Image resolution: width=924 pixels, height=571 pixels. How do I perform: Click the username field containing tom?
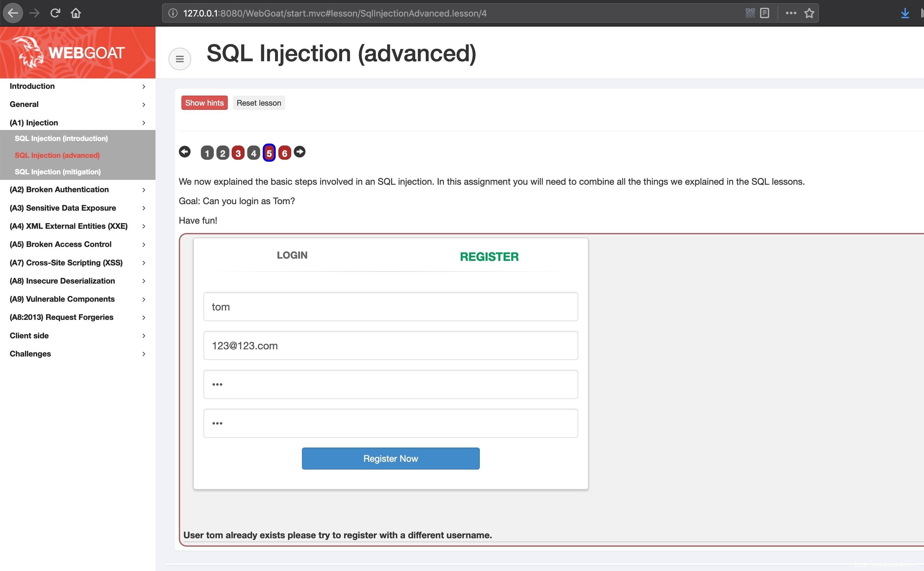click(390, 307)
